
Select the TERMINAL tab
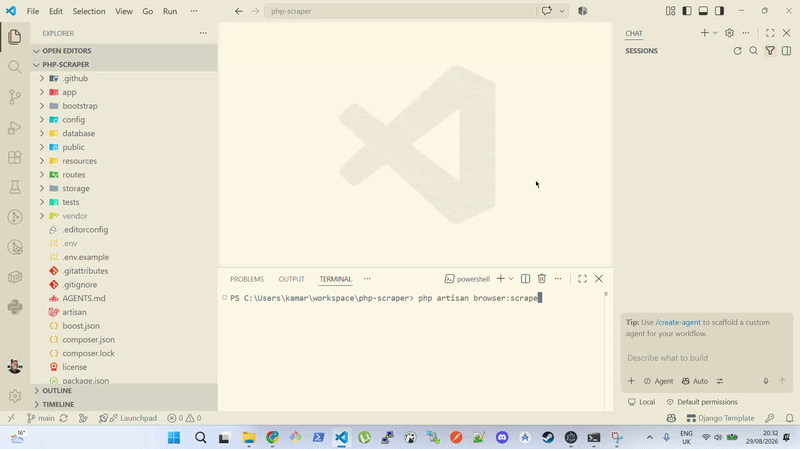coord(335,279)
